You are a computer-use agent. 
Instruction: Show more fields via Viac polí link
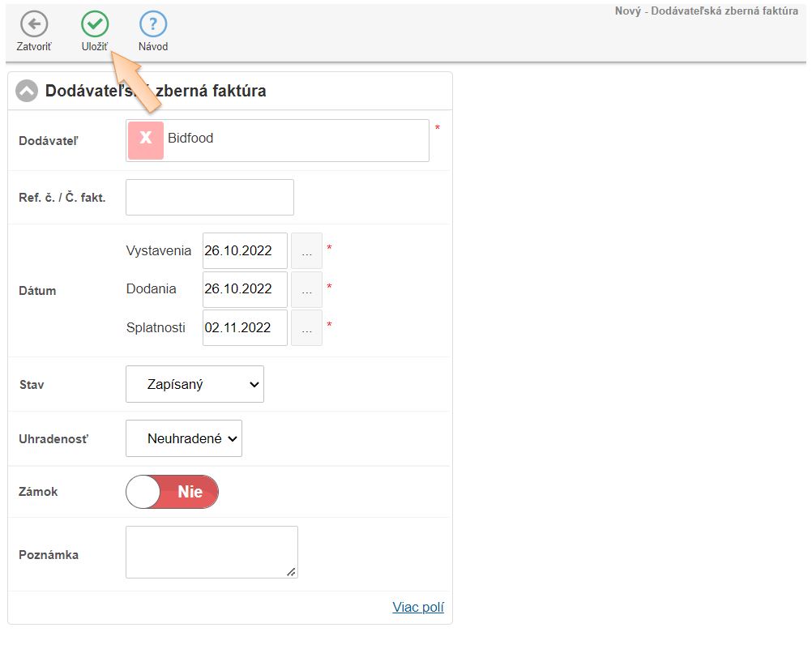point(418,607)
